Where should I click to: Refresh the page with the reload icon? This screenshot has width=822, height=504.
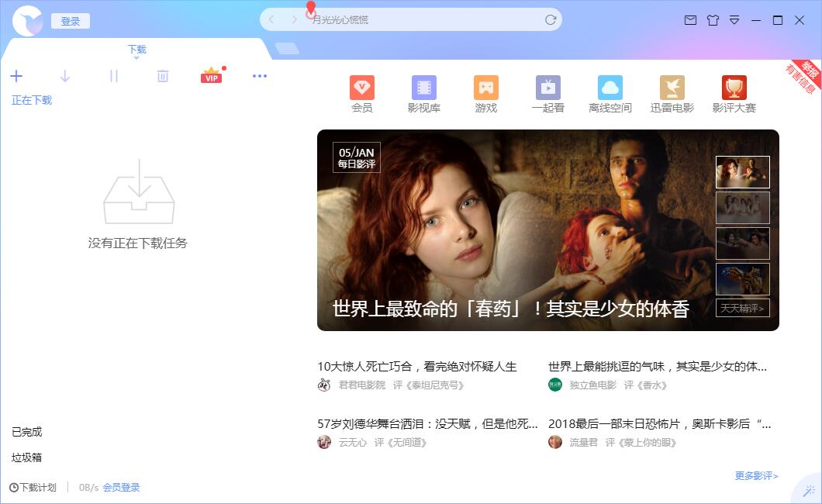tap(551, 20)
